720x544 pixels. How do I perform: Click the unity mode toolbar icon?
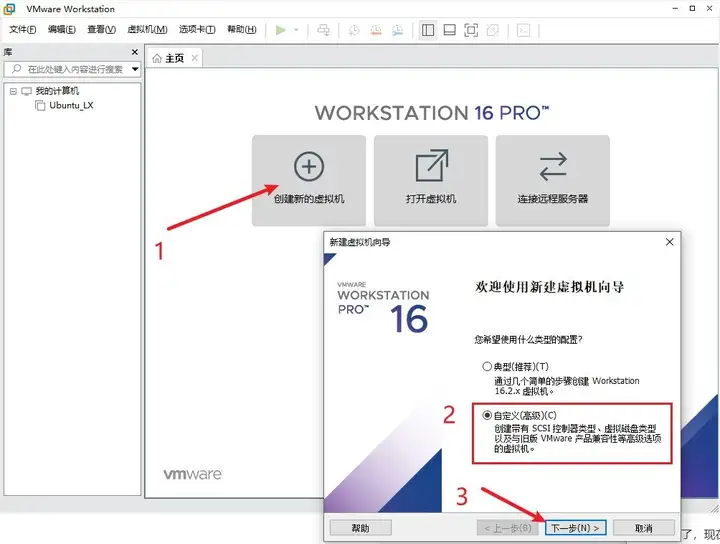(x=493, y=30)
